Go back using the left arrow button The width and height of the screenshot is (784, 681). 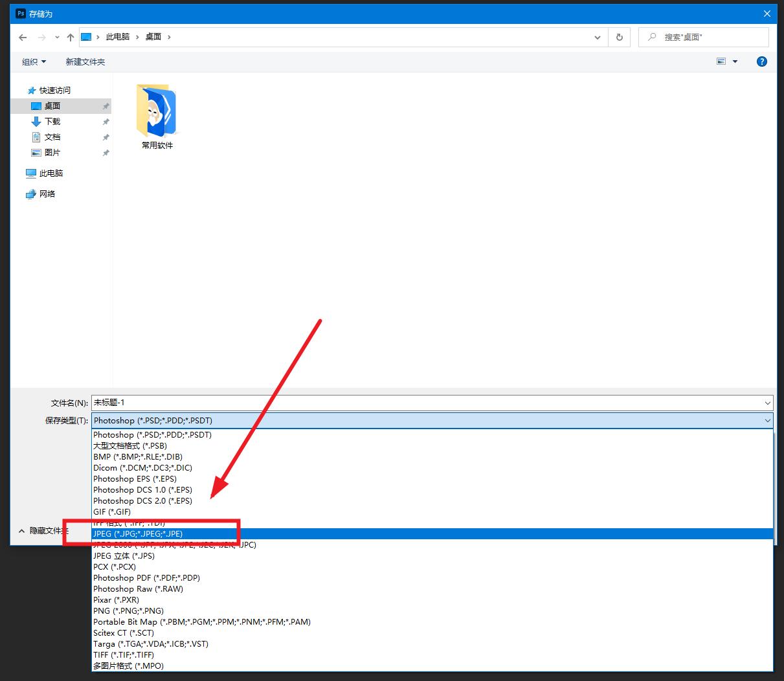point(23,38)
